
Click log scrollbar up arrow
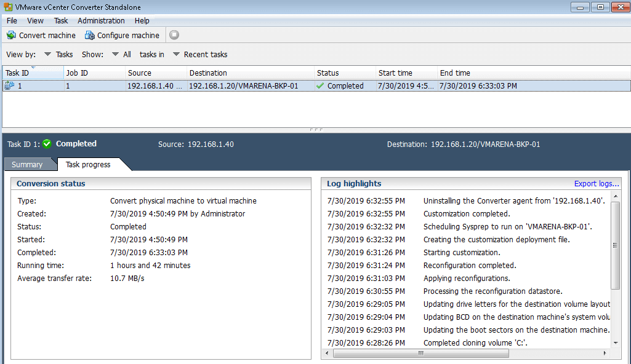click(616, 197)
